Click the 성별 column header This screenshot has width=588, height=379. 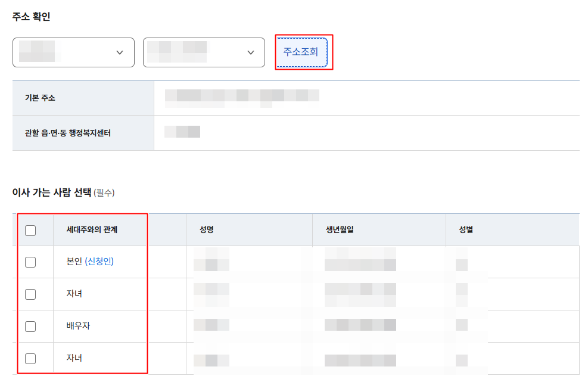466,230
